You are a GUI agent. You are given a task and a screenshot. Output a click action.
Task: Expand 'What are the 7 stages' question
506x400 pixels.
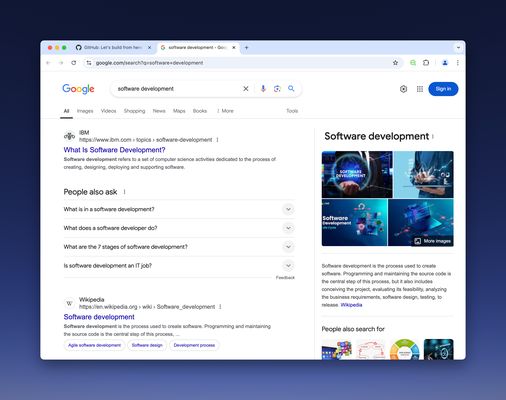coord(179,247)
